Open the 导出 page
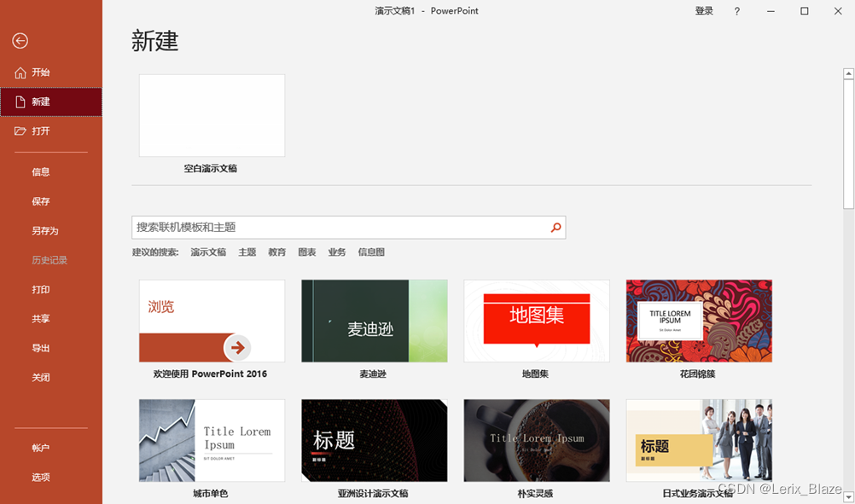 click(x=41, y=348)
